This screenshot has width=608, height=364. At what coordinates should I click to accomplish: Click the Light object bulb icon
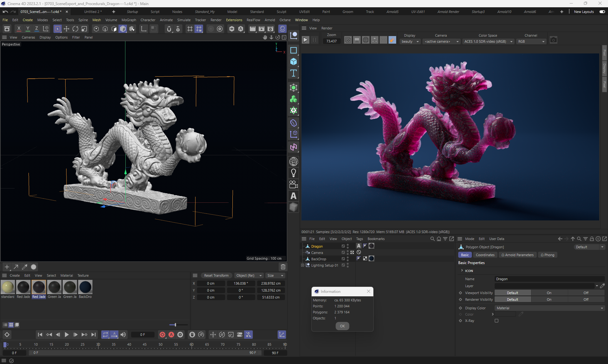tap(294, 173)
